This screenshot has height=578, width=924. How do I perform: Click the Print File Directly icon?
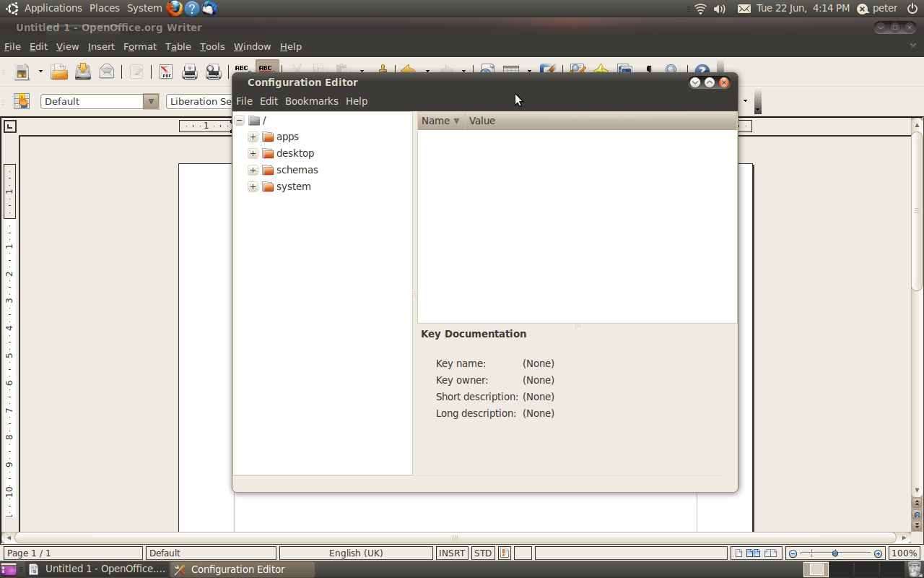(x=190, y=71)
